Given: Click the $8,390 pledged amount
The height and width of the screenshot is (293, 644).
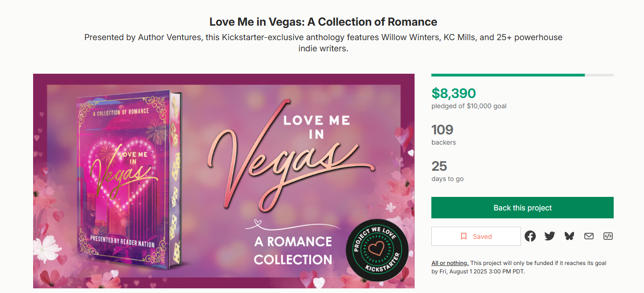Looking at the screenshot, I should (x=453, y=93).
